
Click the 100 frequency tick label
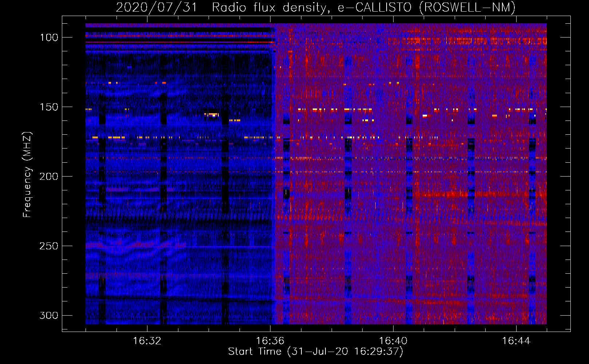click(x=49, y=37)
